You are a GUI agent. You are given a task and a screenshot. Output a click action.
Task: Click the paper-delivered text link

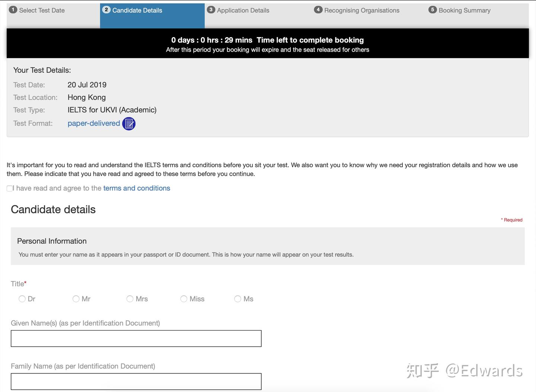94,123
